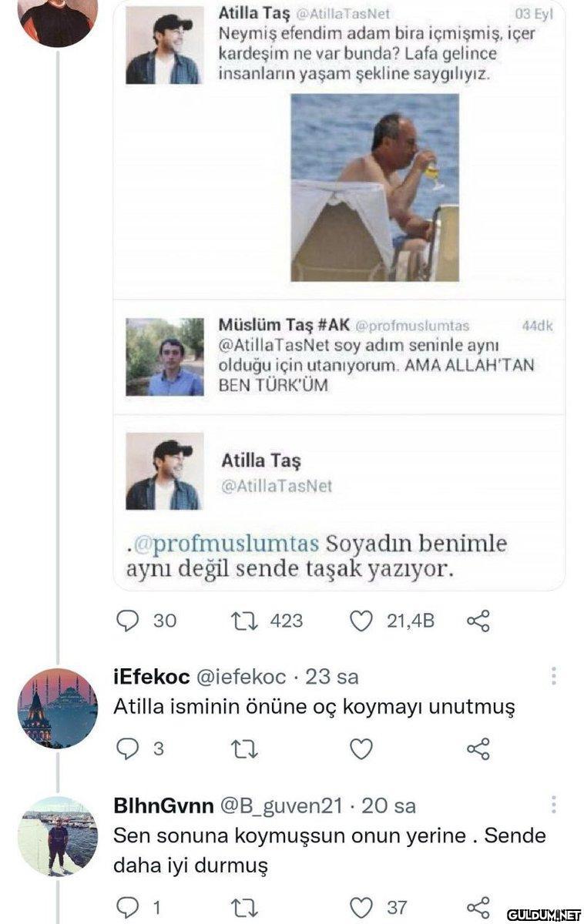Like the main tweet showing 21,4B likes
Viewport: 584px width, 924px height.
click(361, 621)
